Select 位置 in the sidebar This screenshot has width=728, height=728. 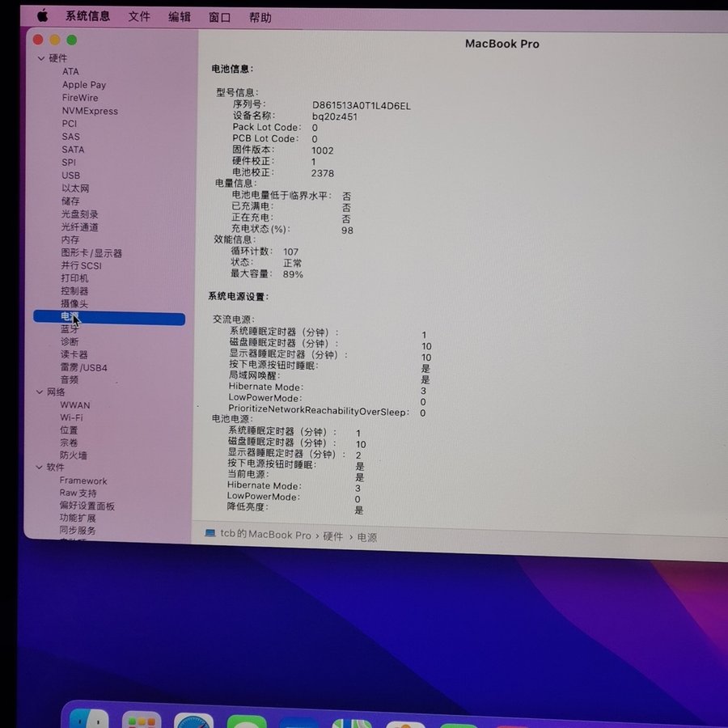click(69, 430)
